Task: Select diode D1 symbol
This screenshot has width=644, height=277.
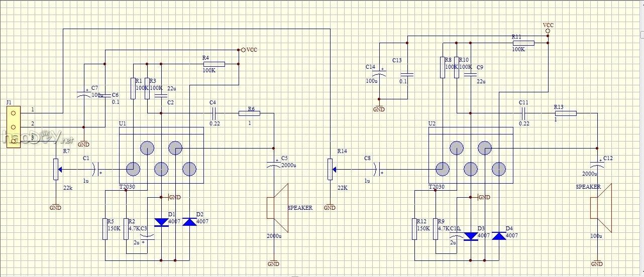Action: click(161, 222)
